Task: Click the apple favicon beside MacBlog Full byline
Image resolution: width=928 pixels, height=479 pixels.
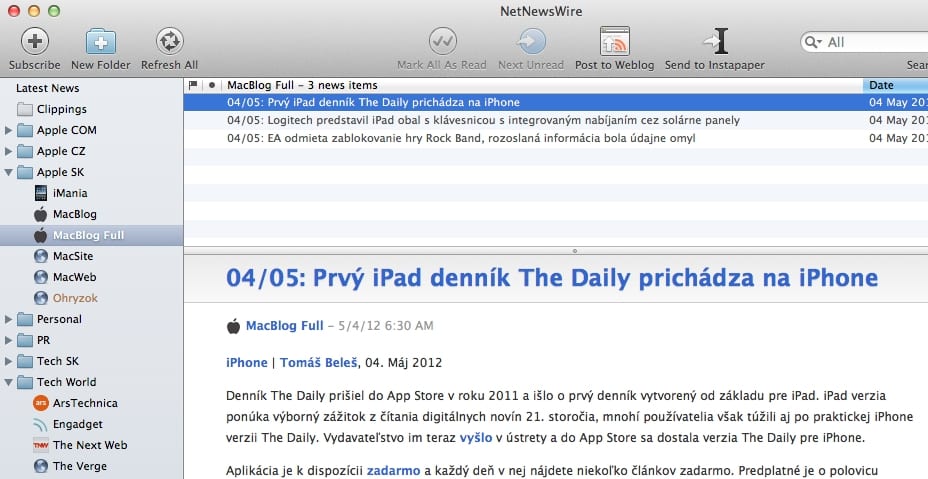Action: pos(233,326)
